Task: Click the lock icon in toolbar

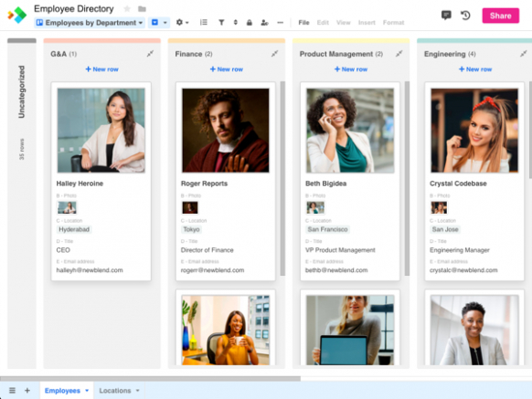Action: point(250,23)
